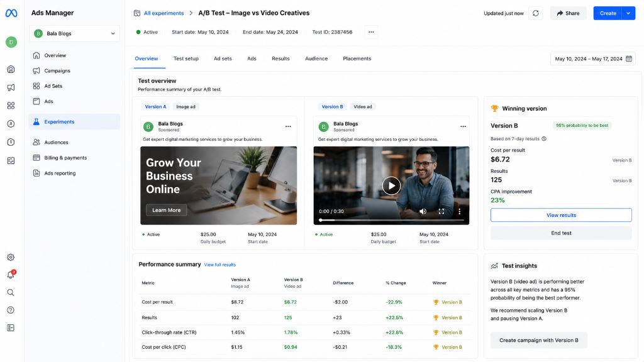Click the End test button
This screenshot has width=644, height=362.
click(x=561, y=233)
